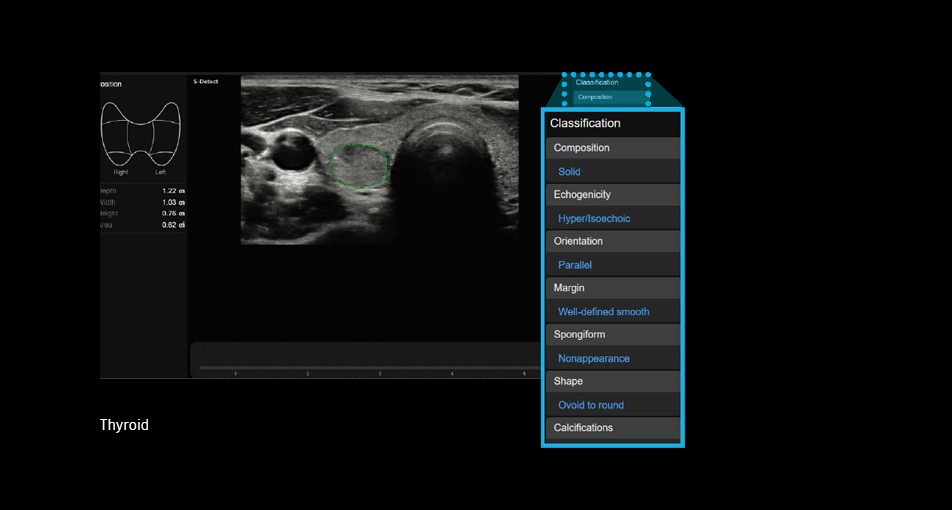Image resolution: width=952 pixels, height=510 pixels.
Task: Select the Solid composition value
Action: tap(569, 172)
